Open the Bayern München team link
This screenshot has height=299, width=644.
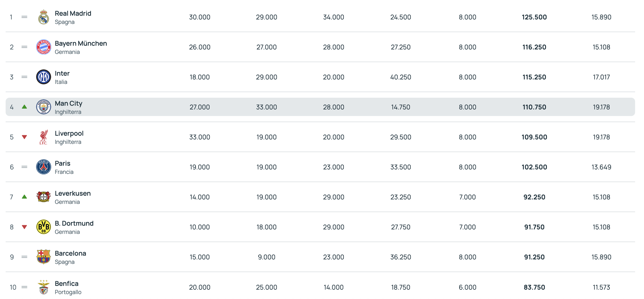click(81, 43)
